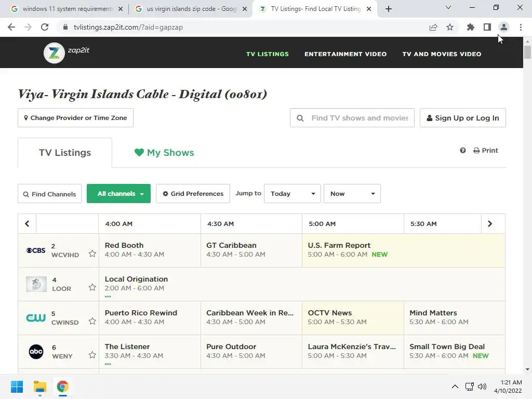Viewport: 532px width, 399px height.
Task: Open Grid Preferences button
Action: tap(193, 194)
